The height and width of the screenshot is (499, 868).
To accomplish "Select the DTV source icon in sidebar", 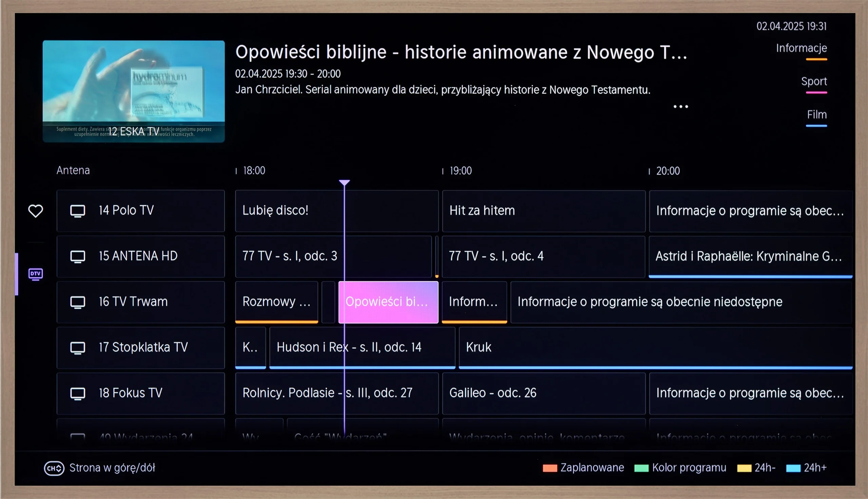I will [x=36, y=274].
